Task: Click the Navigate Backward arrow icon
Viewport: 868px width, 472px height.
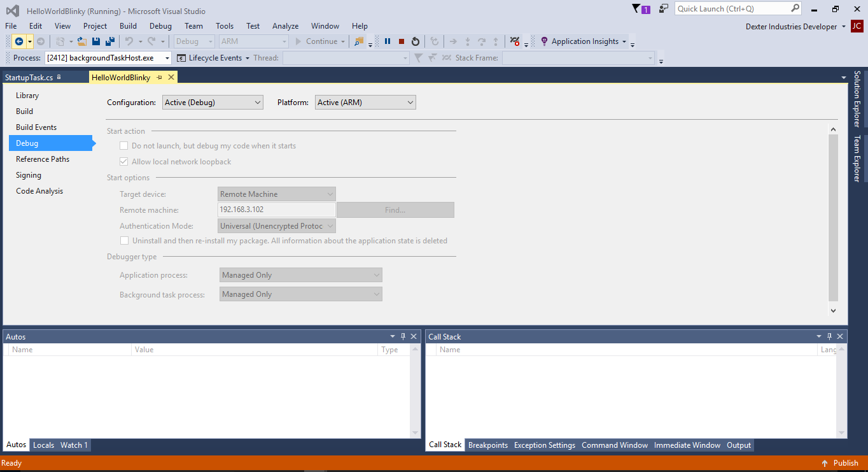Action: point(19,41)
